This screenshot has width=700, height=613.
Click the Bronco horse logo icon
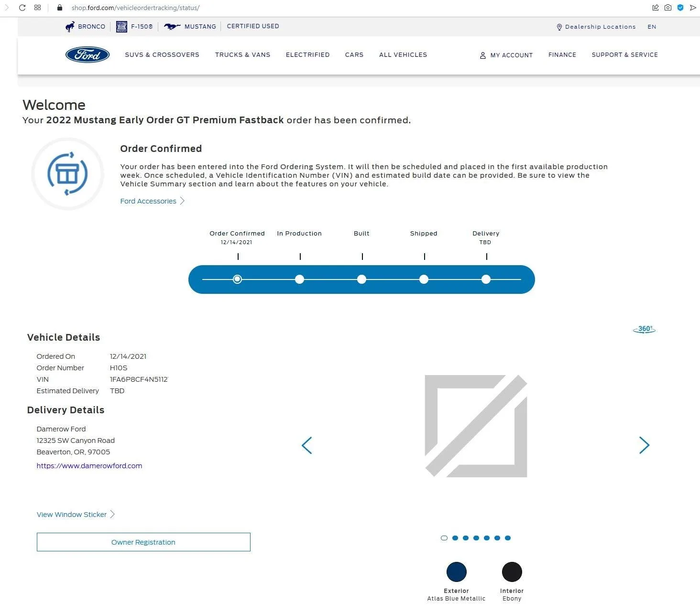70,27
